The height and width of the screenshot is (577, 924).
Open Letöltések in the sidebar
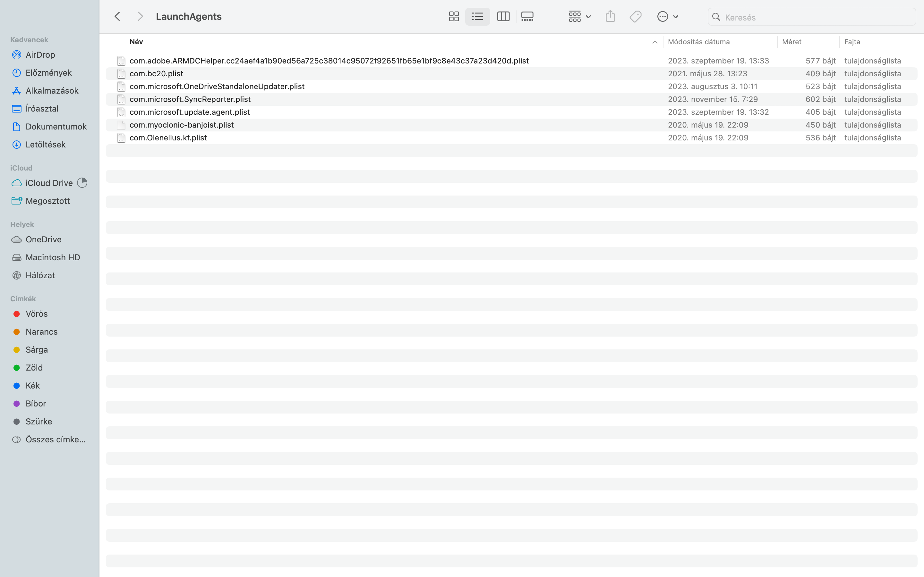click(46, 144)
